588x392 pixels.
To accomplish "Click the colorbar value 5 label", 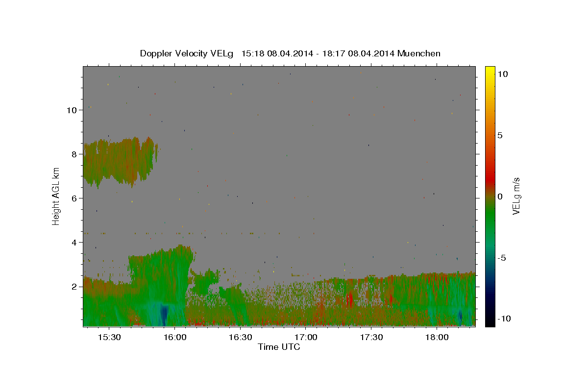I will (x=500, y=135).
